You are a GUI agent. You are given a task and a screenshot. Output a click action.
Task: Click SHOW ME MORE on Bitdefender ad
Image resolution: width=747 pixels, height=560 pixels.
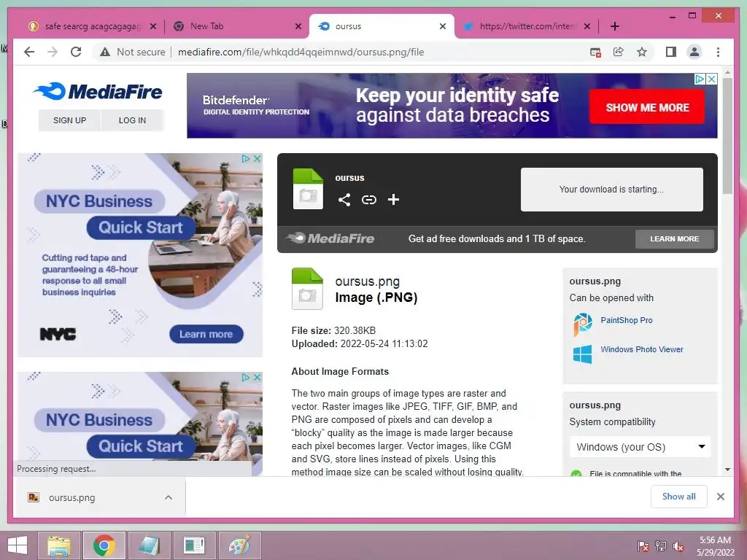pos(648,107)
